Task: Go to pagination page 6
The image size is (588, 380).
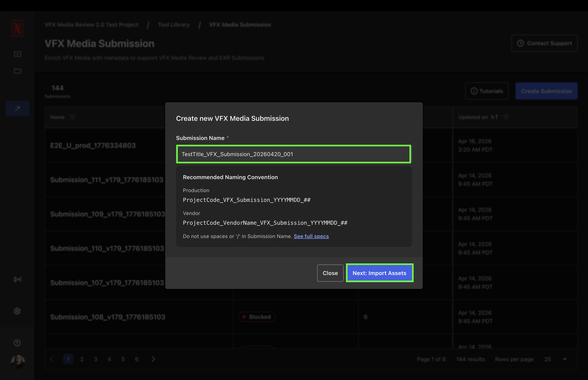Action: 137,359
